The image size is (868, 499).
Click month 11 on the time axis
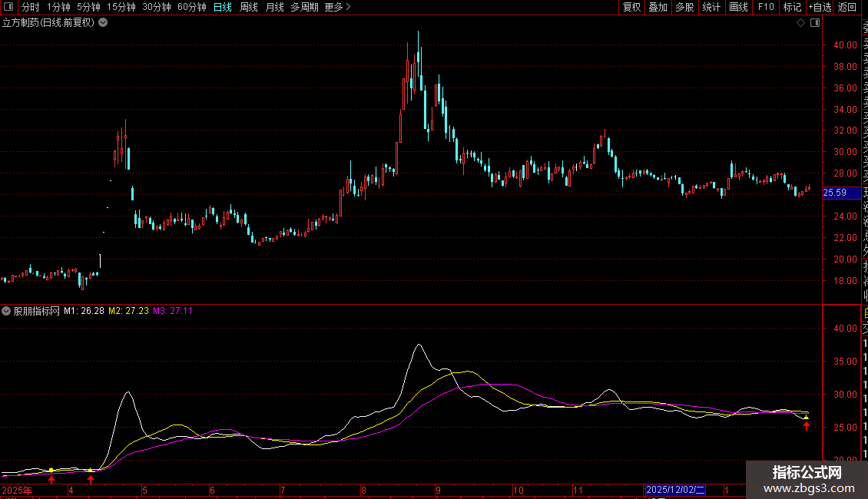578,490
